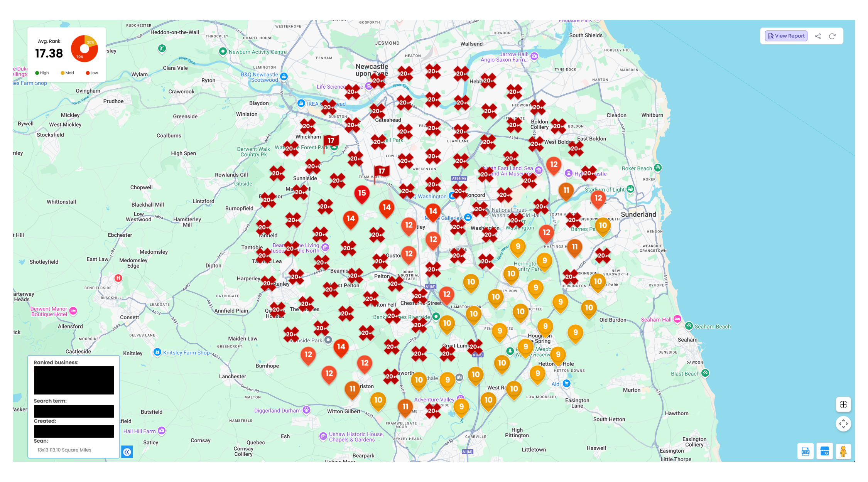Image resolution: width=868 pixels, height=482 pixels.
Task: Click the '13x13 113.10 Square Miles' scan text
Action: (64, 450)
